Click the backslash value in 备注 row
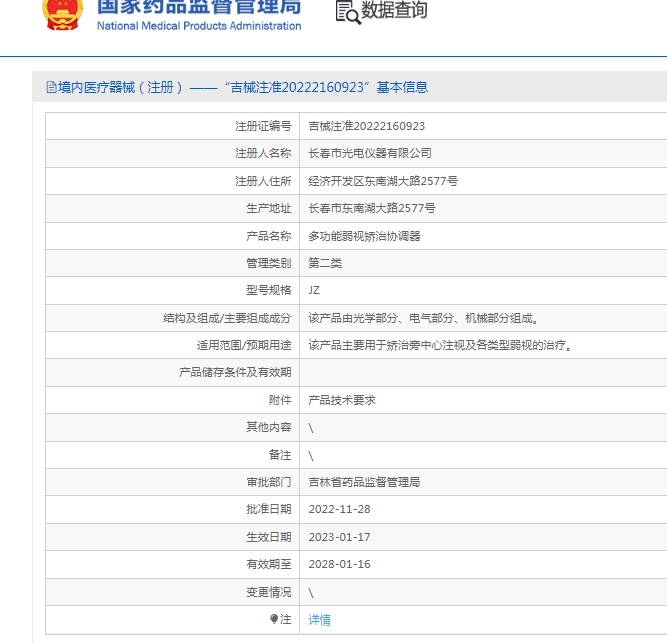Viewport: 667px width, 643px height. pos(311,456)
